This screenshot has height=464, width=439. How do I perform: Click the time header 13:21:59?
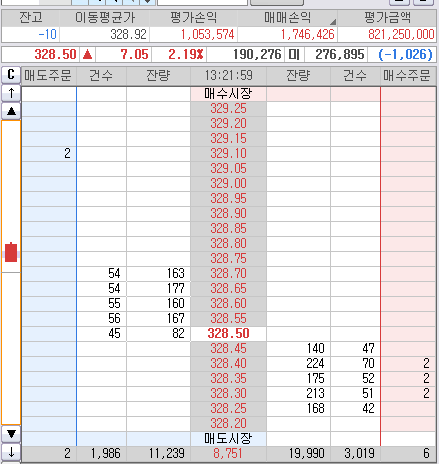point(228,75)
